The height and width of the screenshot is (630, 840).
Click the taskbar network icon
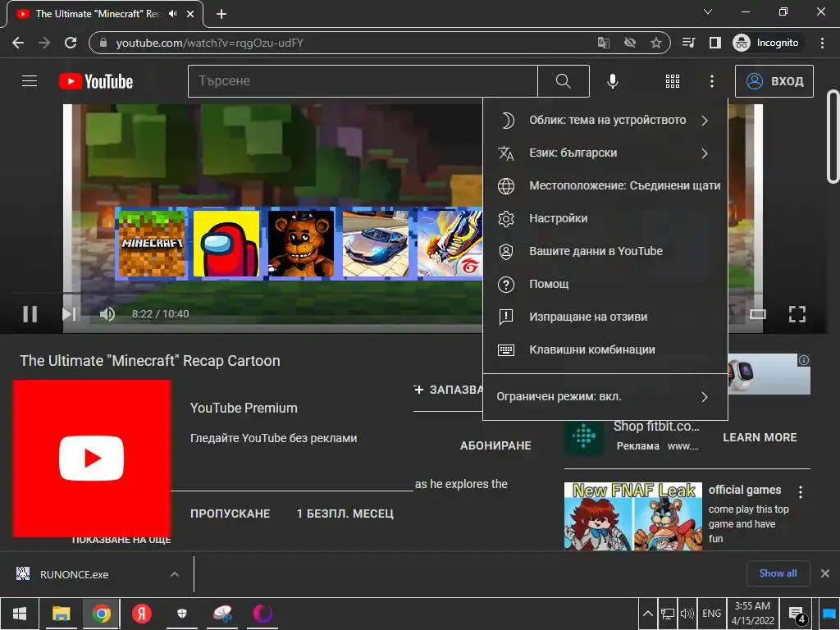point(668,614)
